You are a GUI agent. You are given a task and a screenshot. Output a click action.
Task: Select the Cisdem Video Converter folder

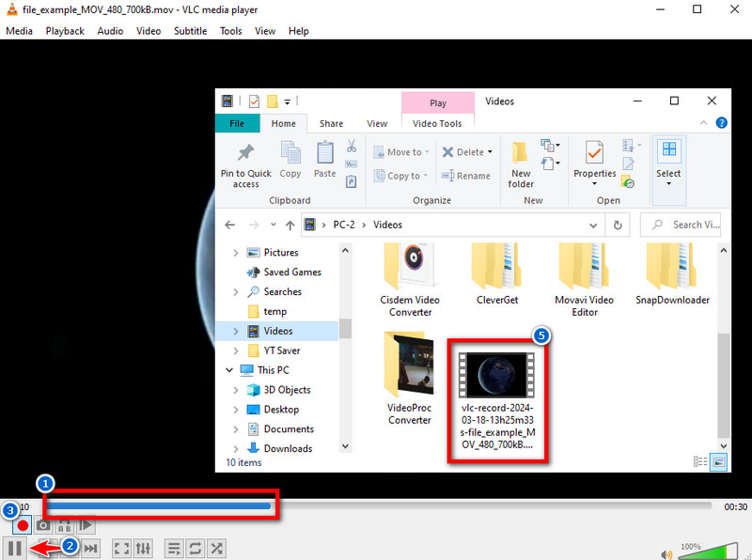tap(410, 281)
